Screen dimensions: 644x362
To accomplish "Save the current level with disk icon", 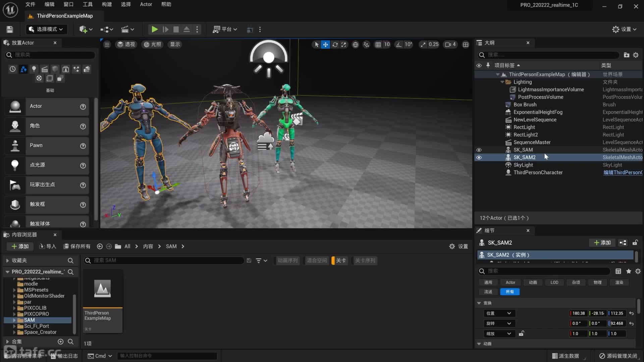I will tap(10, 29).
